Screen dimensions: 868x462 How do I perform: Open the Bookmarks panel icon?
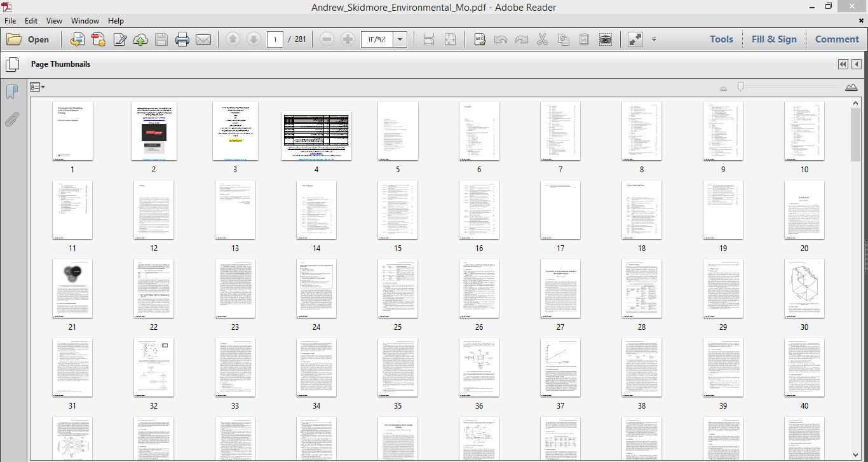click(11, 92)
